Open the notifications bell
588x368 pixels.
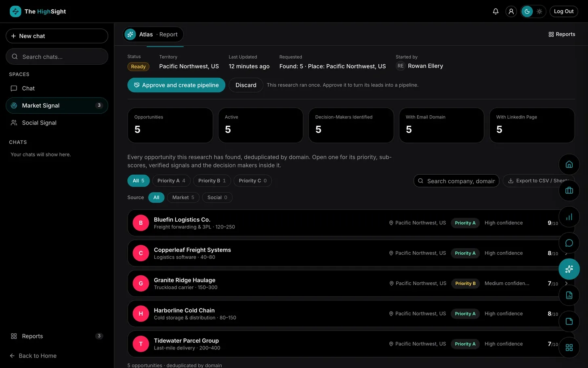tap(496, 11)
